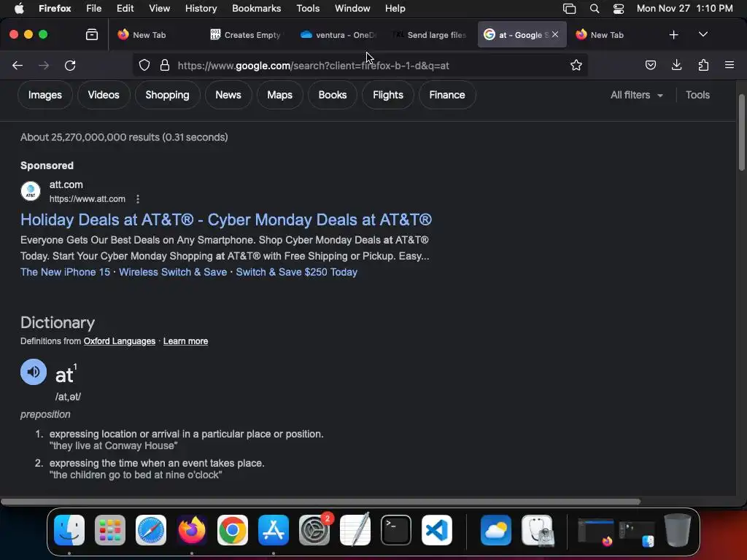Launch Visual Studio Code from the Dock
This screenshot has width=747, height=560.
437,530
